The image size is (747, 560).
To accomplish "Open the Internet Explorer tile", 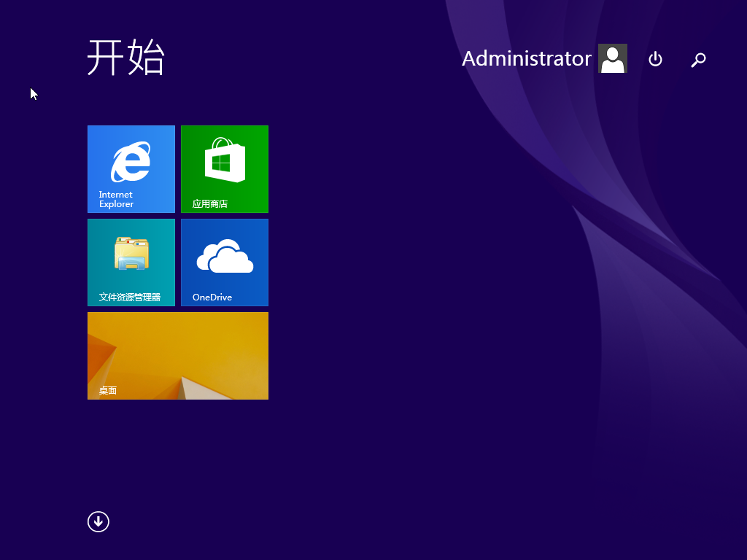I will [131, 169].
